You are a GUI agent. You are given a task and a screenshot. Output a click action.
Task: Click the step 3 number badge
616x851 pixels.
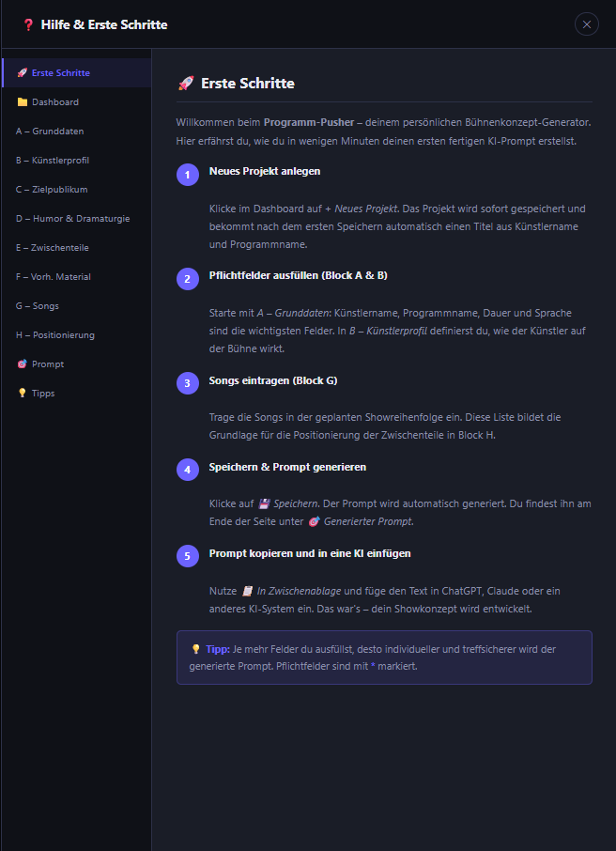pos(187,383)
